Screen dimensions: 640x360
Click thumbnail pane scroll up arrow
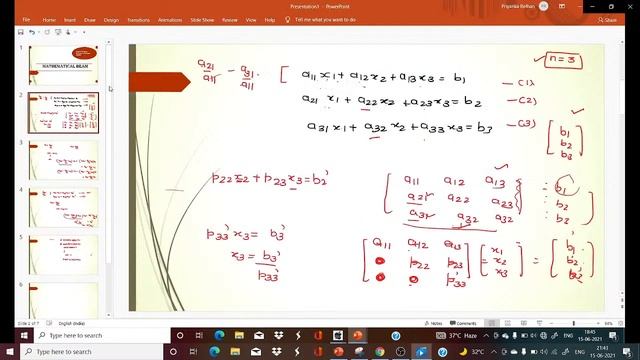pyautogui.click(x=109, y=42)
